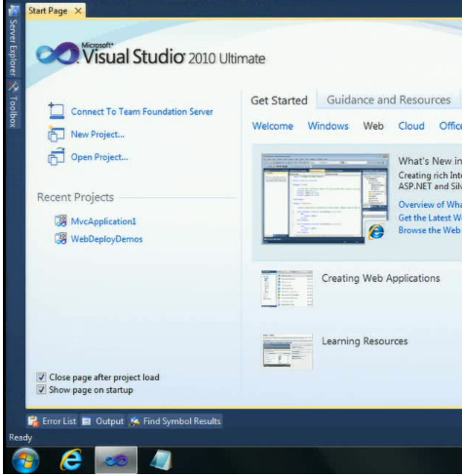The width and height of the screenshot is (462, 476).
Task: Click the WebDeployDemos project icon
Action: tap(60, 238)
